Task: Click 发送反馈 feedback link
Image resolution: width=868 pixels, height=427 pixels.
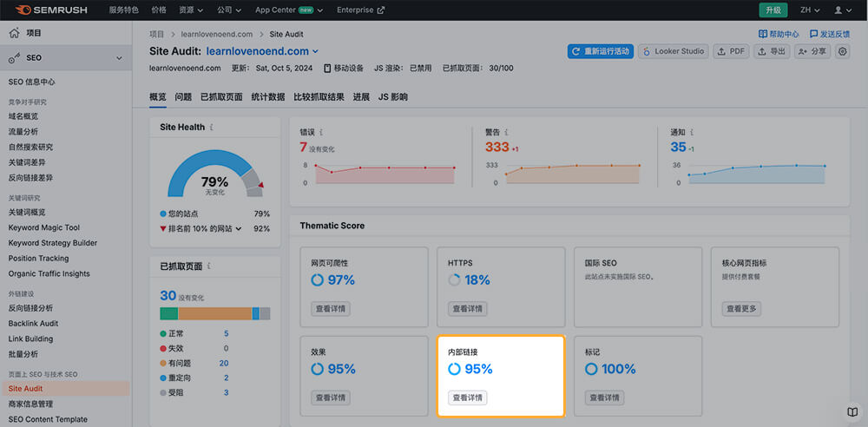Action: (x=829, y=34)
